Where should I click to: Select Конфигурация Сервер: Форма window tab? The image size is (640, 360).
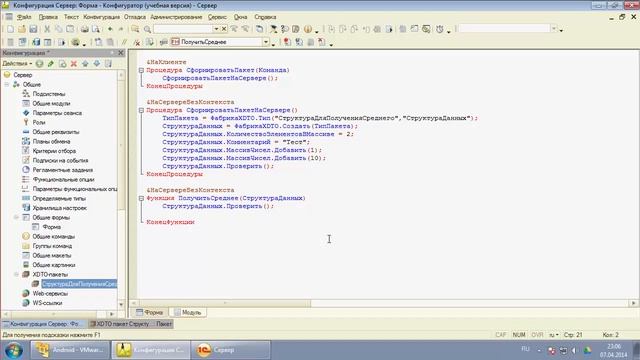44,324
